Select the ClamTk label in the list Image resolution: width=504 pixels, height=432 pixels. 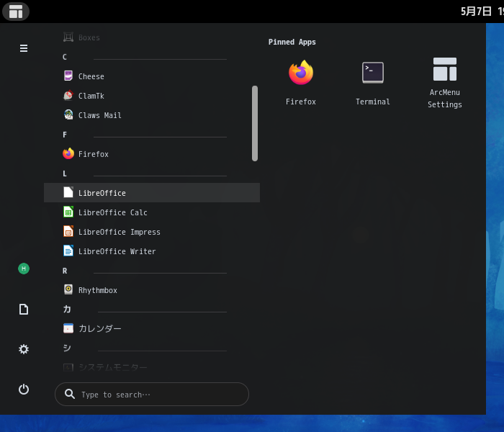coord(91,96)
